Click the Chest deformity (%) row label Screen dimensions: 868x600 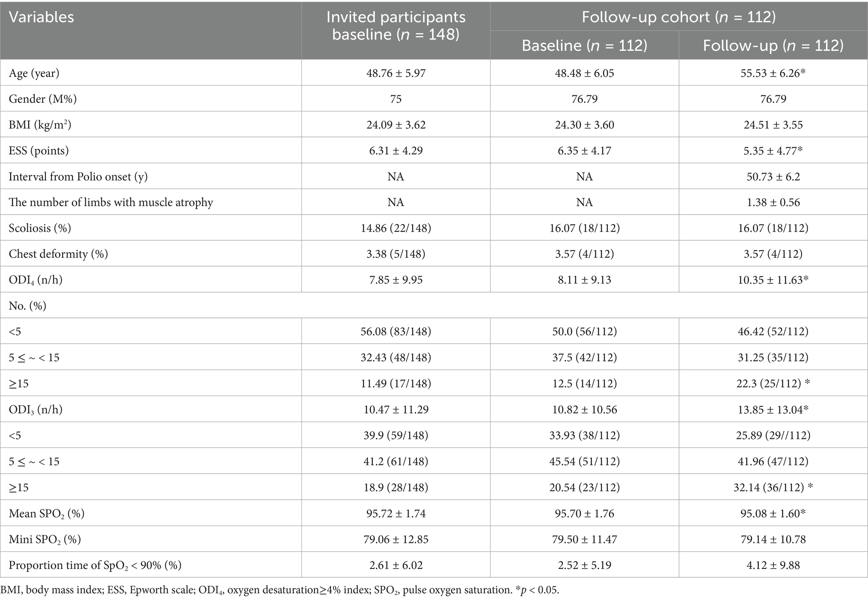58,254
